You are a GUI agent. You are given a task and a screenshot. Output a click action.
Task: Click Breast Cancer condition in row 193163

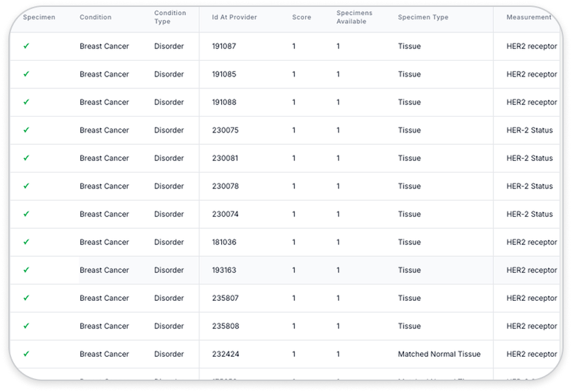coord(104,271)
